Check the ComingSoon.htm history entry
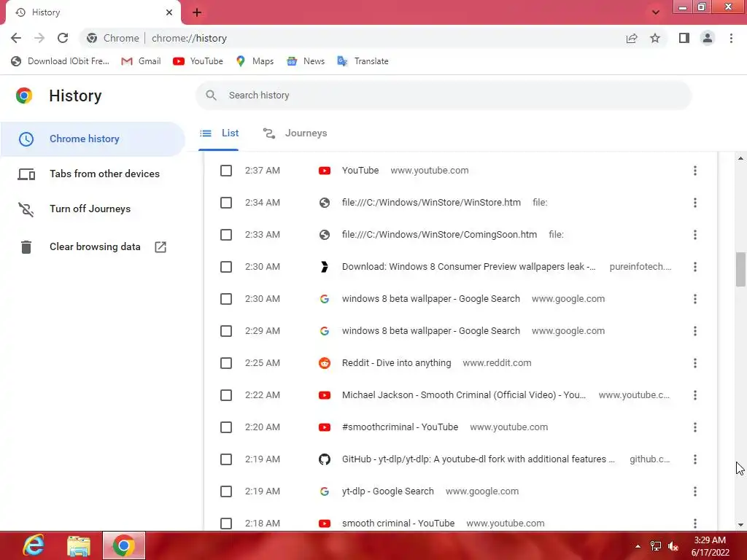 (226, 235)
